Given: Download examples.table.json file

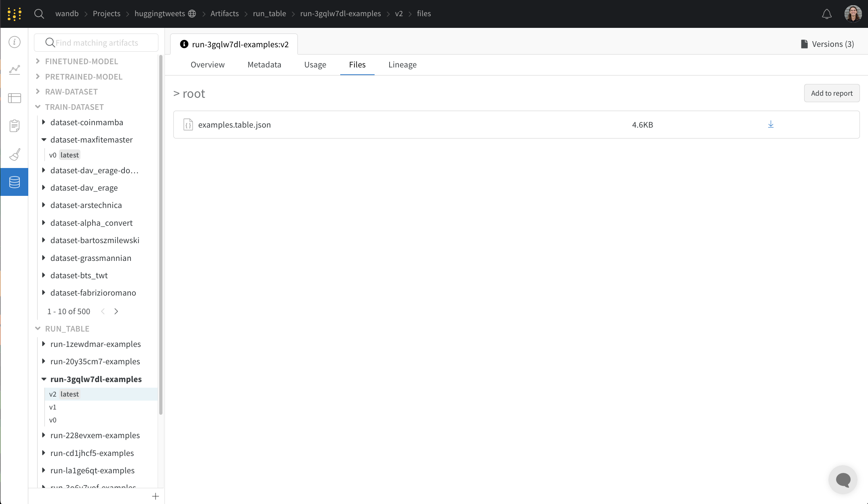Looking at the screenshot, I should point(771,124).
